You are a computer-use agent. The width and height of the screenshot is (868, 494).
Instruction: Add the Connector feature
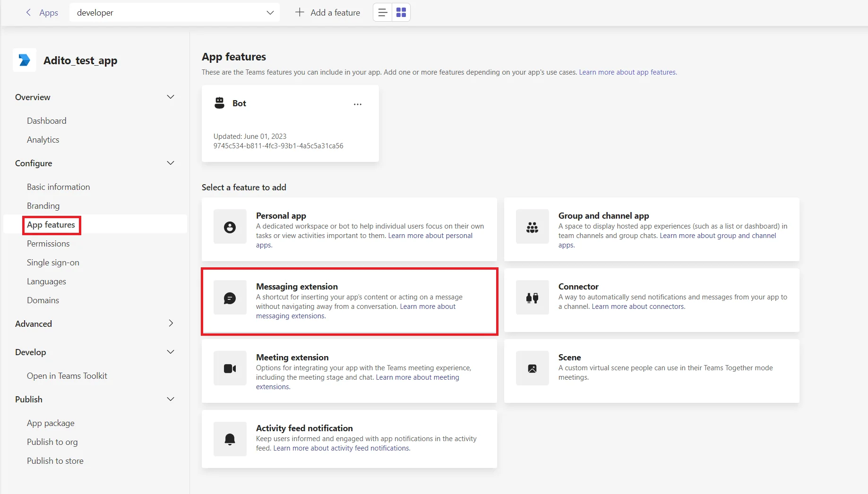[652, 300]
